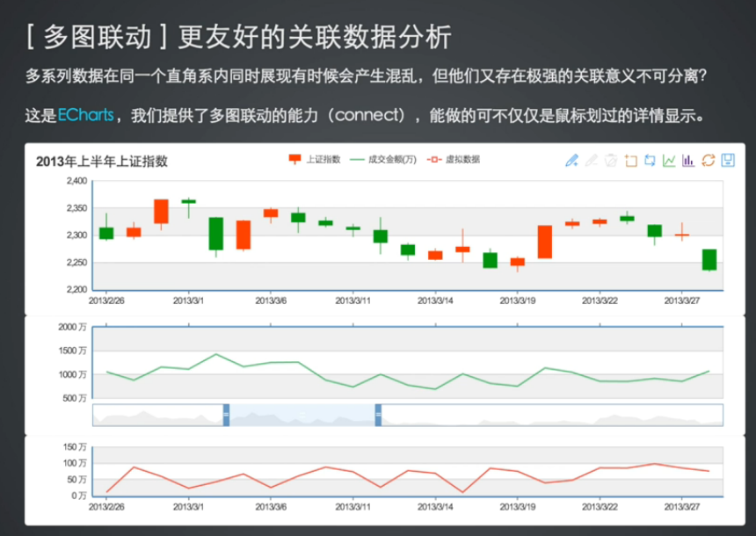Click the heading 多图联动 更友好的关联数据分析
Viewport: 756px width, 536px height.
[x=239, y=37]
